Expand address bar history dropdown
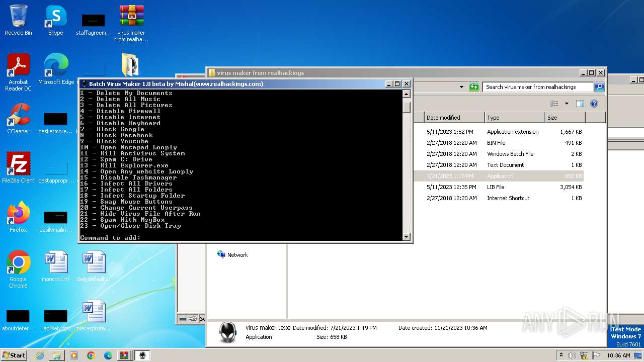 (461, 87)
